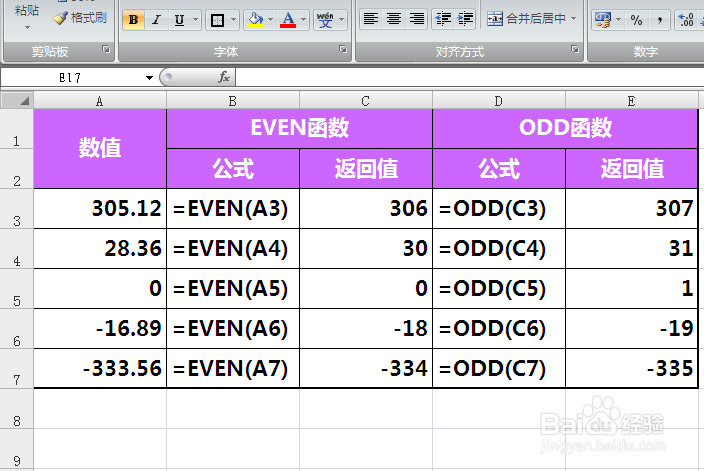This screenshot has width=704, height=471.
Task: Increase indent of cell
Action: point(465,19)
